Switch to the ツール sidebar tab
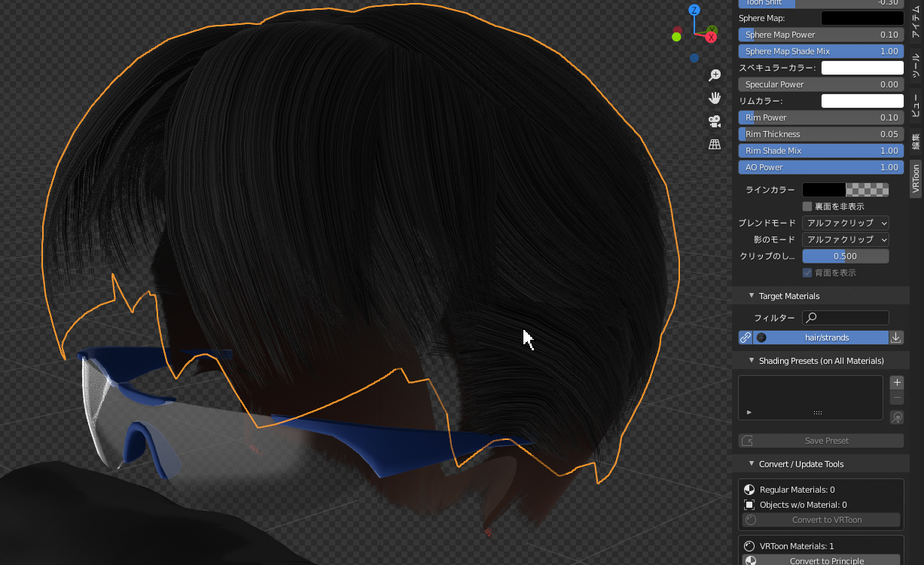Image resolution: width=924 pixels, height=565 pixels. click(916, 66)
